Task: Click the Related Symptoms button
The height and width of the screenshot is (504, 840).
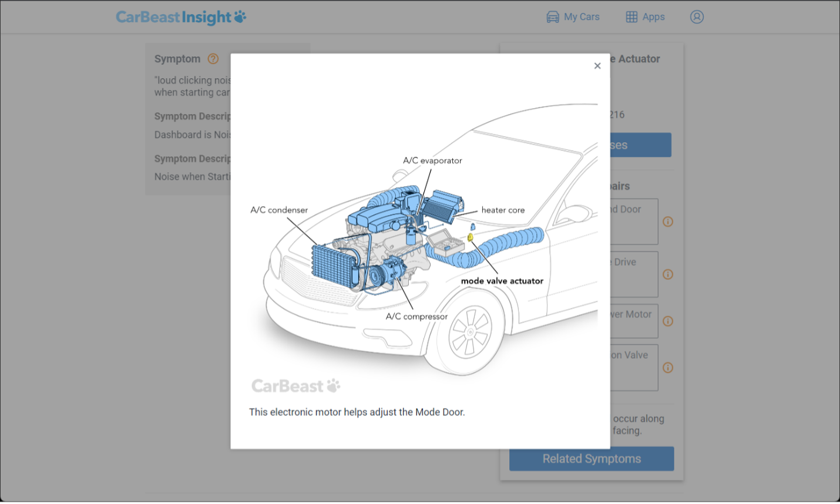Action: (x=592, y=459)
